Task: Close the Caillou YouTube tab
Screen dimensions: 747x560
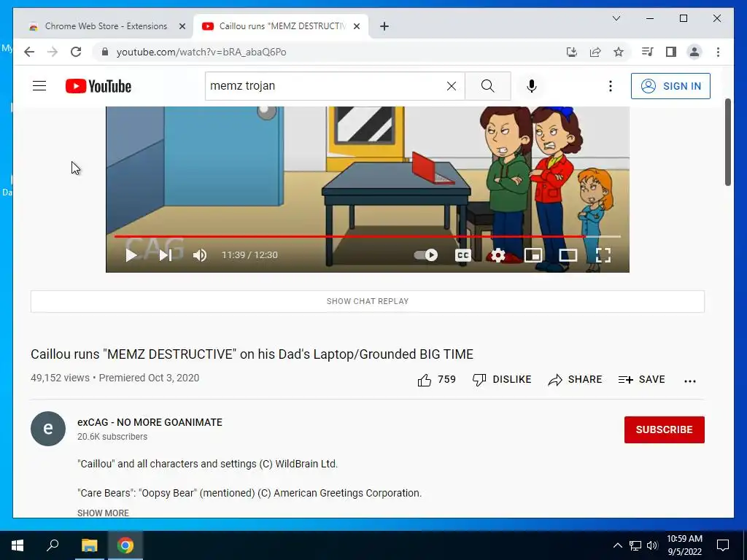Action: point(356,26)
